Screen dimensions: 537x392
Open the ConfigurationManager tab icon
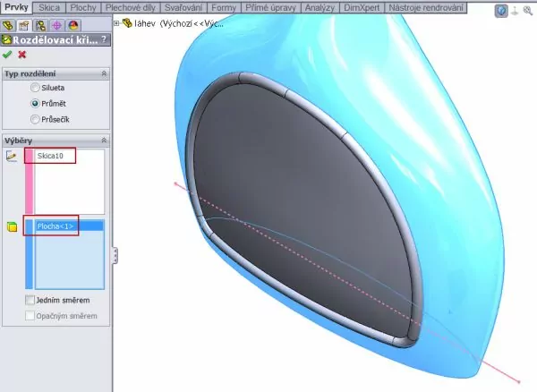(x=40, y=25)
